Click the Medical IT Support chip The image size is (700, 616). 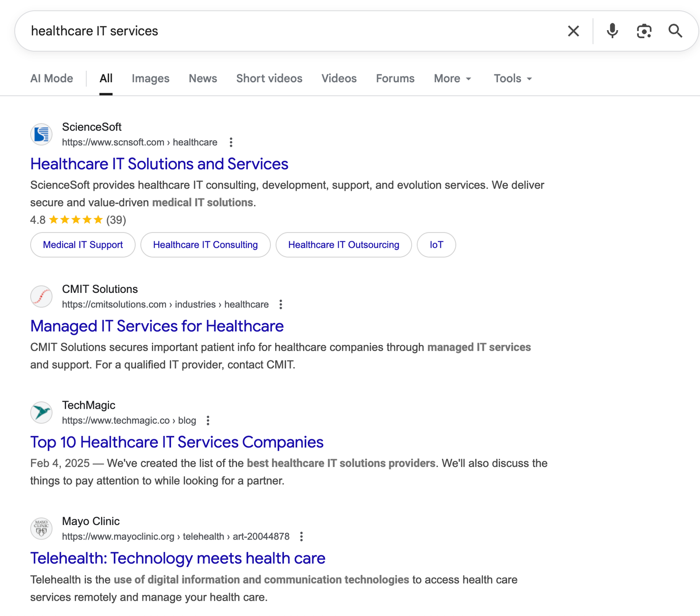point(83,245)
